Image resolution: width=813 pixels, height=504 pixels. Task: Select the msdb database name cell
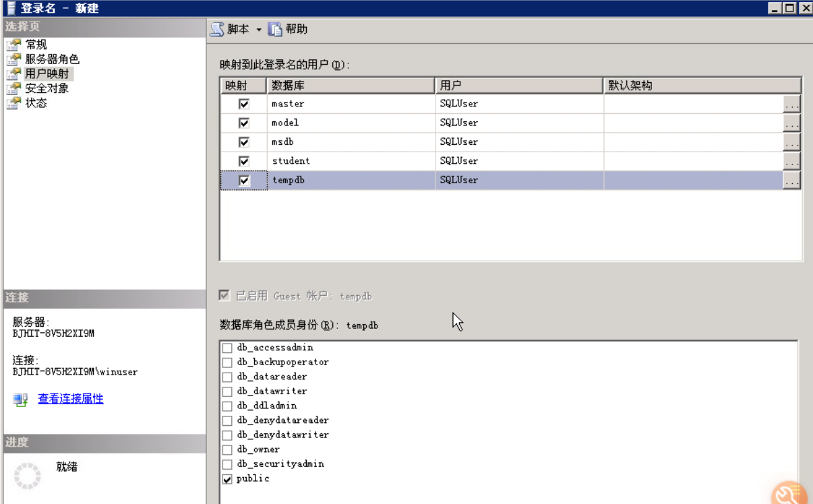(351, 142)
